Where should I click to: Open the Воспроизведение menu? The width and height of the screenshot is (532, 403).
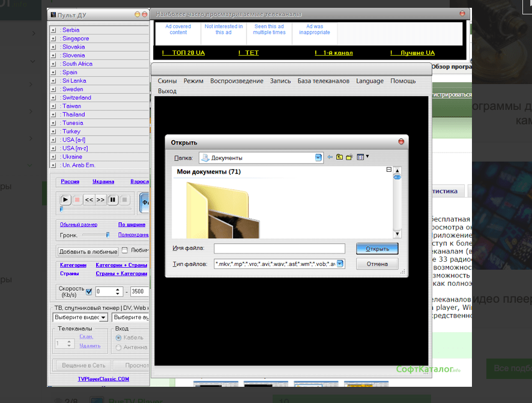(237, 81)
